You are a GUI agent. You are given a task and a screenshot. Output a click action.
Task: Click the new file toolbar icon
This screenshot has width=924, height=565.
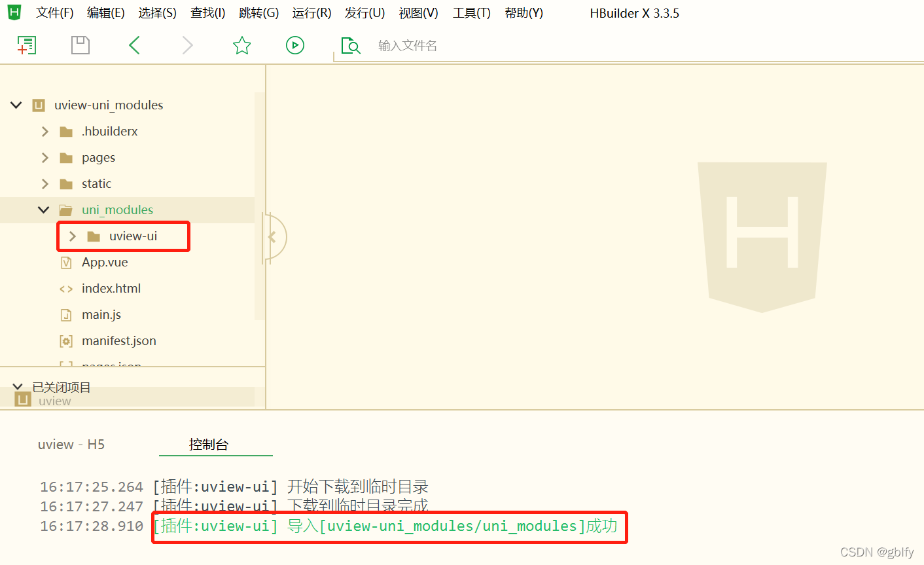26,45
